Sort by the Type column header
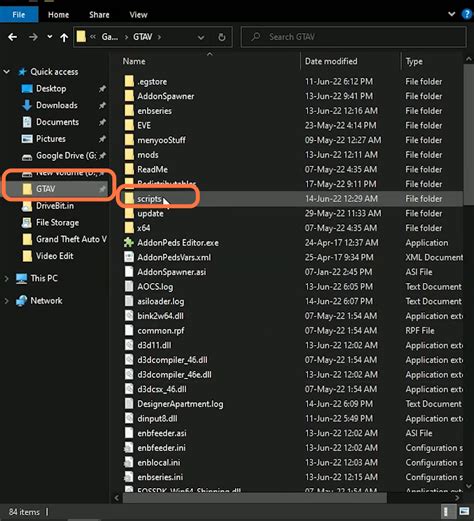The width and height of the screenshot is (474, 521). [x=414, y=61]
